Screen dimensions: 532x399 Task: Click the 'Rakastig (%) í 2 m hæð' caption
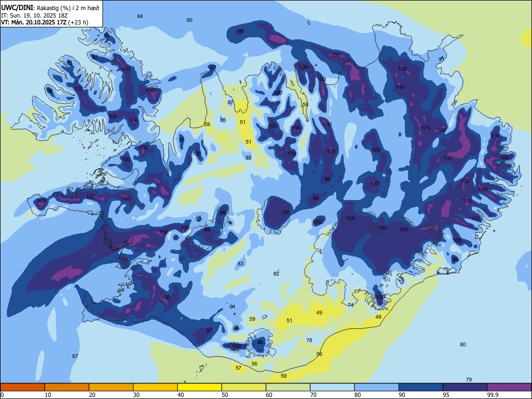click(68, 8)
